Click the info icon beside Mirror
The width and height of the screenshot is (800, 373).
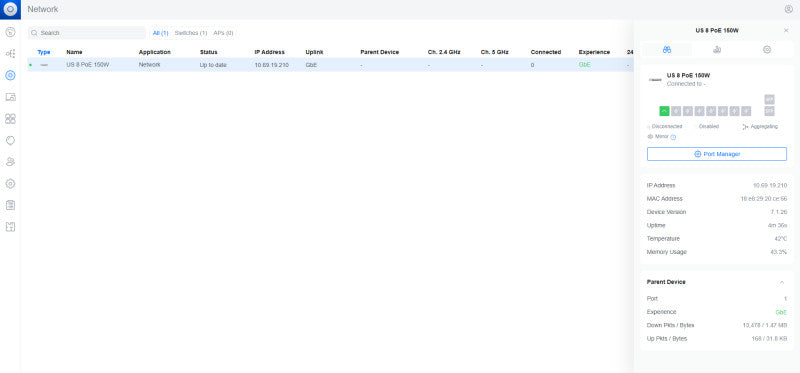(673, 137)
